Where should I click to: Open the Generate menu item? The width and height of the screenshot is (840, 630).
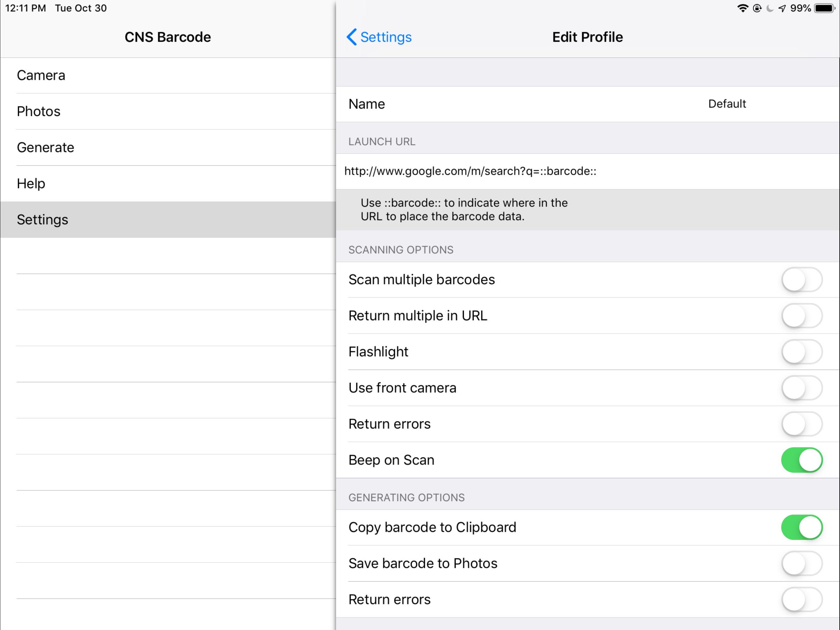pos(168,147)
